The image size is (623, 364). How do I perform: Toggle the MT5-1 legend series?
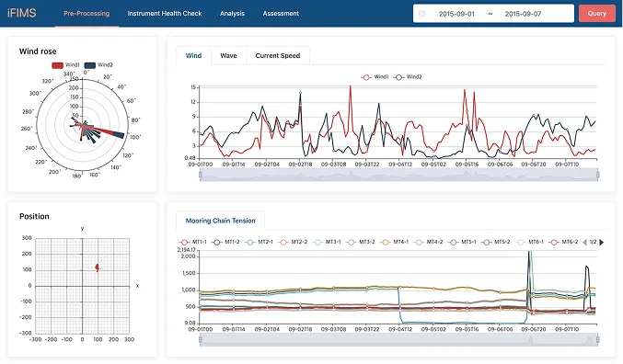[462, 242]
